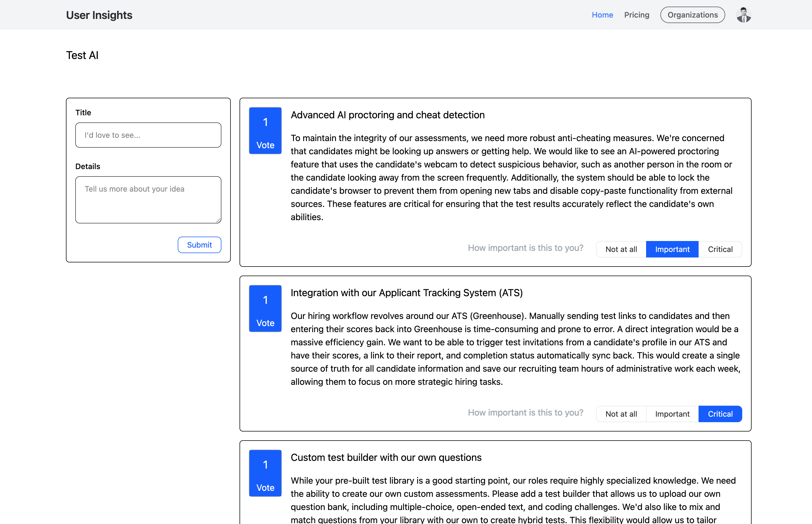Open Integration with Applicant Tracking System title
812x524 pixels.
pyautogui.click(x=407, y=293)
